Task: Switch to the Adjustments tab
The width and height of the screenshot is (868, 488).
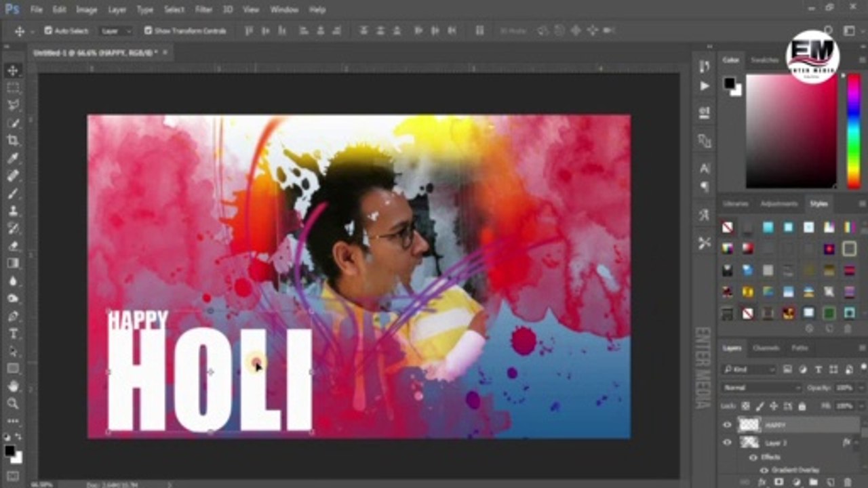Action: click(778, 204)
